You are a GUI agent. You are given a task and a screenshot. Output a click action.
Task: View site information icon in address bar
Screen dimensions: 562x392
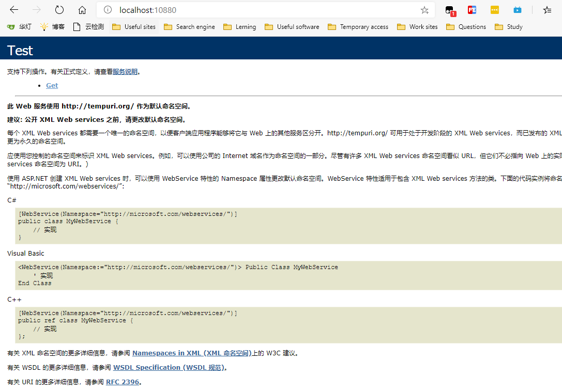pos(108,10)
